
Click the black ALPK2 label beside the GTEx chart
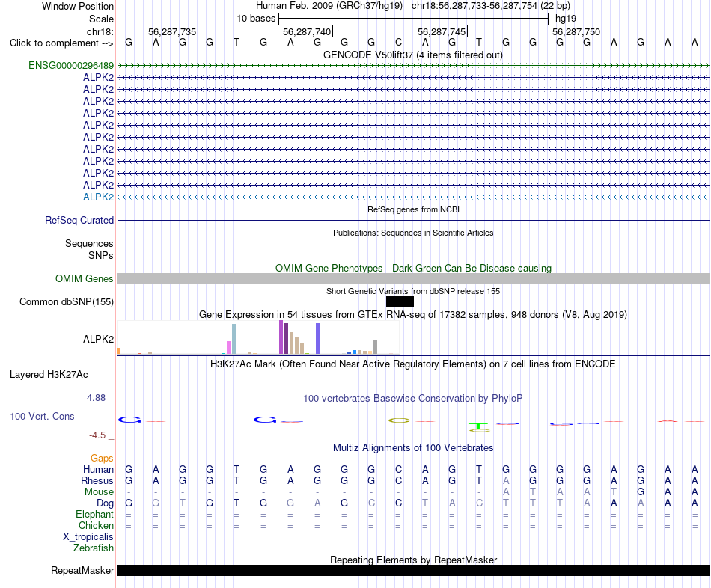[98, 339]
